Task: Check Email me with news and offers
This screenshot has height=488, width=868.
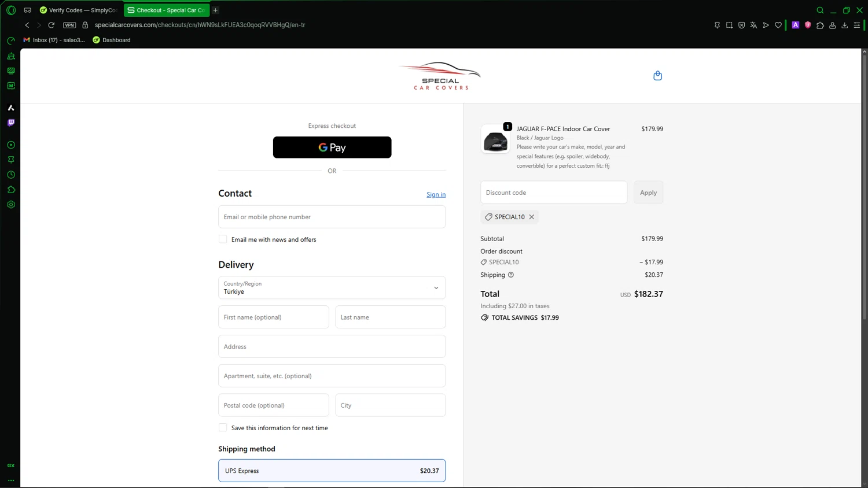Action: click(223, 239)
